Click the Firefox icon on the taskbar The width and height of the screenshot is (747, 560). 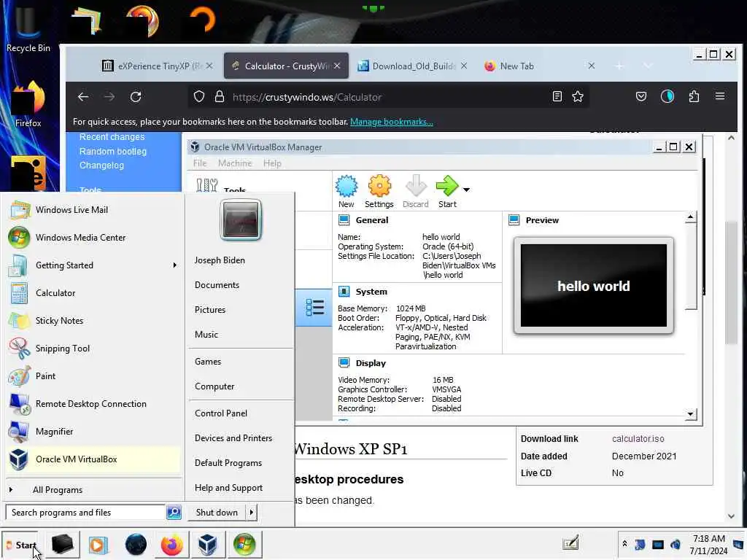tap(171, 545)
